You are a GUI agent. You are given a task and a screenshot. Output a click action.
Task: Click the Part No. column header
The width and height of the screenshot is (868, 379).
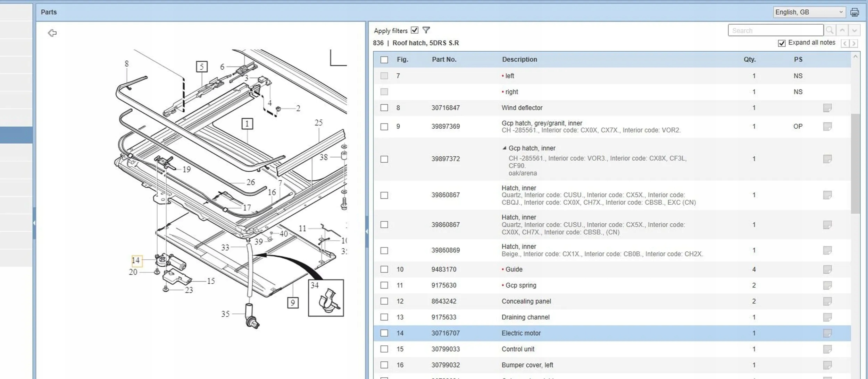[444, 59]
